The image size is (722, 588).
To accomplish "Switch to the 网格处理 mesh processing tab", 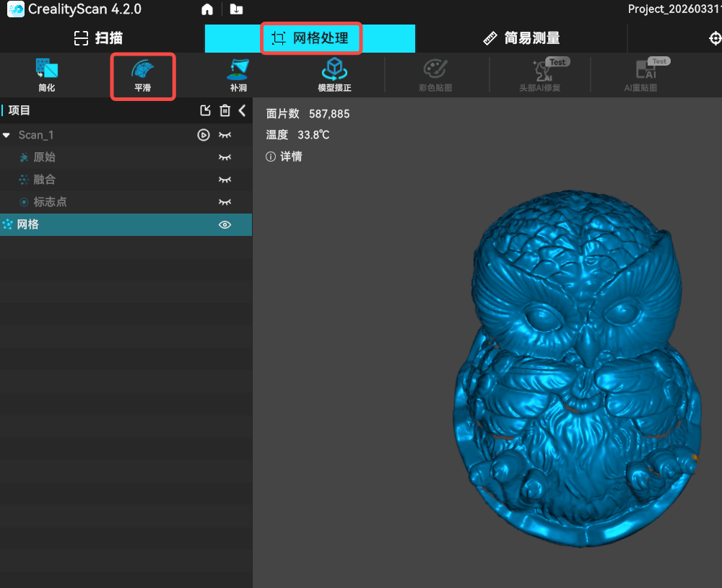I will [x=310, y=38].
